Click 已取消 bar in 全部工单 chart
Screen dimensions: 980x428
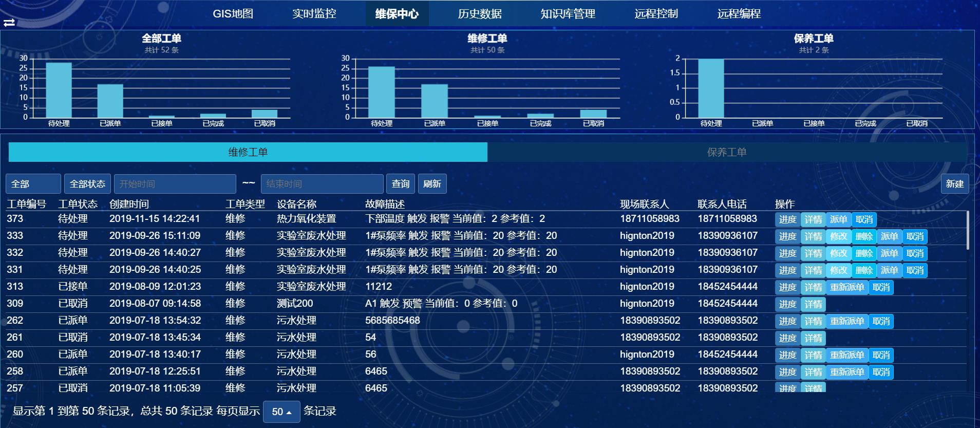[265, 114]
